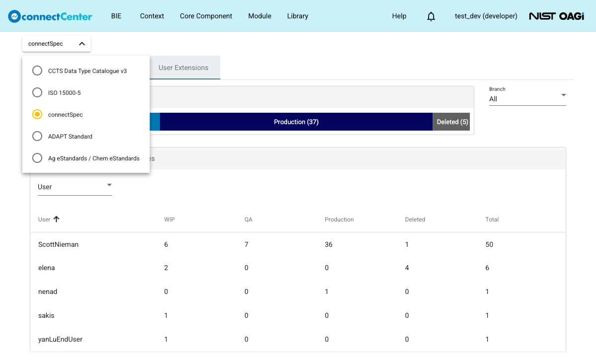Sort by Deleted column header
596x364 pixels.
(415, 219)
